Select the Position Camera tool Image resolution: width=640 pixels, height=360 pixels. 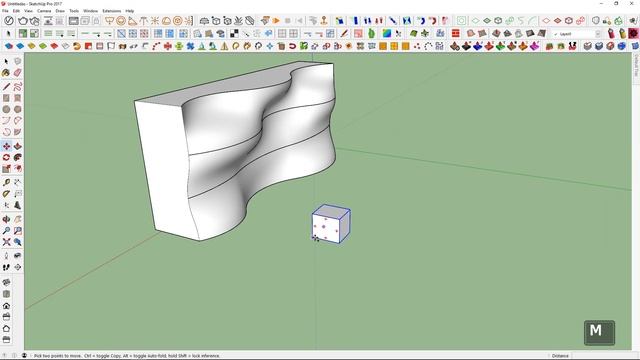click(x=6, y=256)
